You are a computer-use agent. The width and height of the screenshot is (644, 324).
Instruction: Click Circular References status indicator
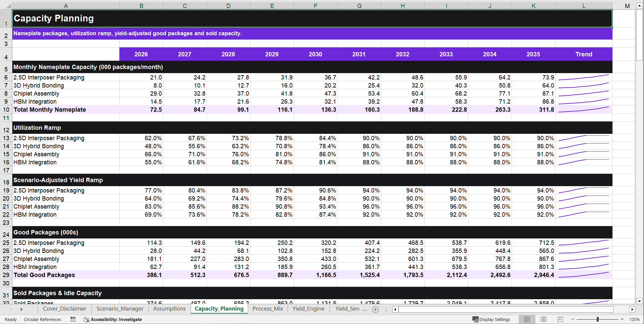[x=43, y=319]
